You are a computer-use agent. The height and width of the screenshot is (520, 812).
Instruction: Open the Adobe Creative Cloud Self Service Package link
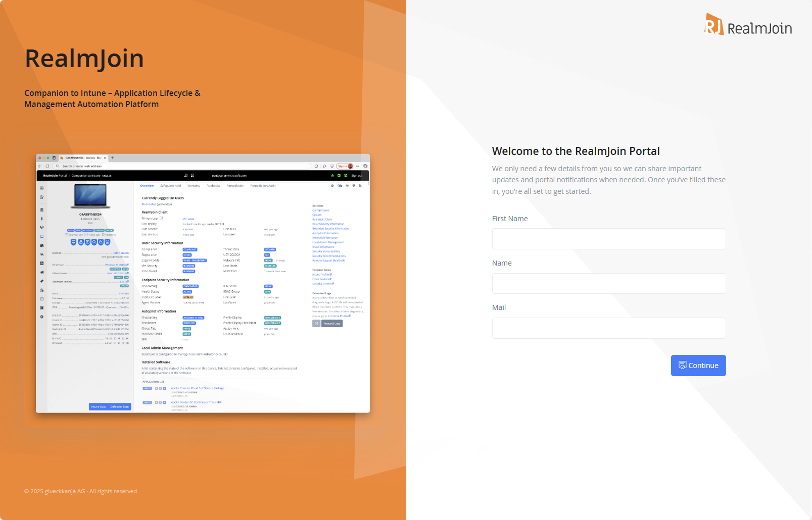[x=197, y=388]
